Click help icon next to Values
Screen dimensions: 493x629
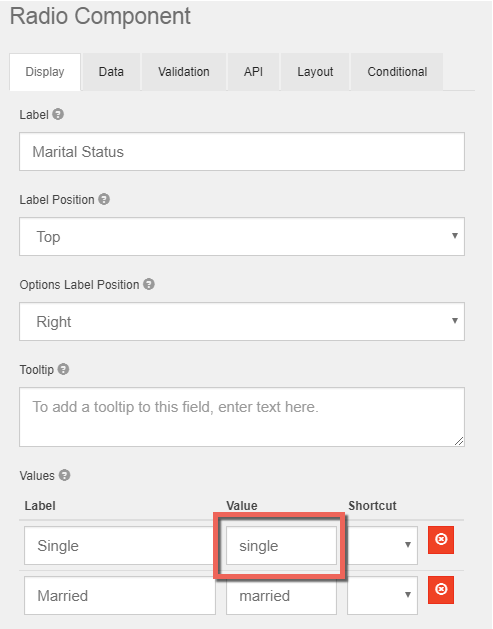pos(65,475)
